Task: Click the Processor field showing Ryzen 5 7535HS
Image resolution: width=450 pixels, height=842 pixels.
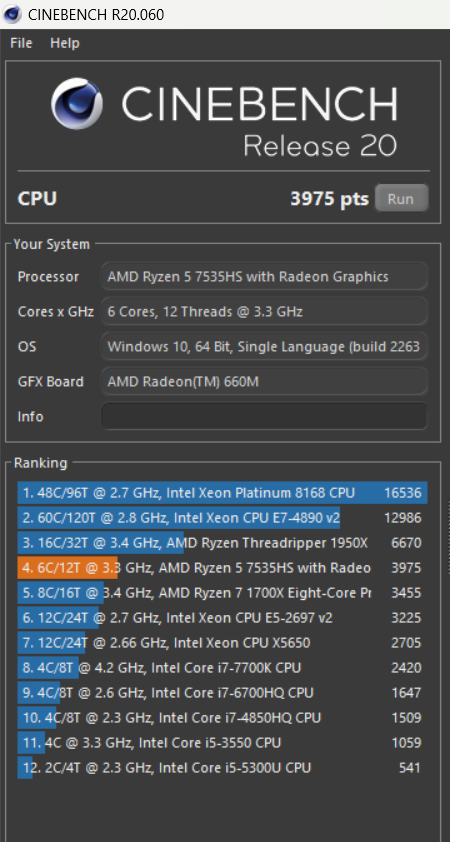Action: point(264,277)
